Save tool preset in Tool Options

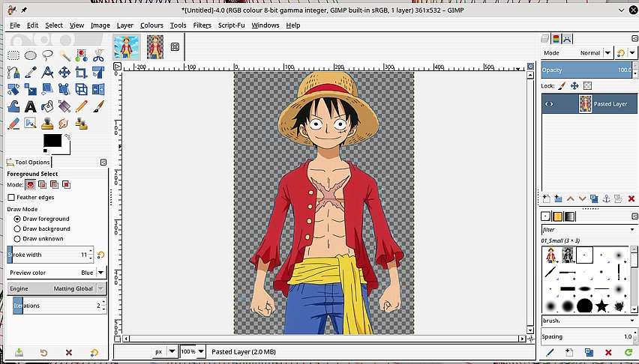[19, 352]
